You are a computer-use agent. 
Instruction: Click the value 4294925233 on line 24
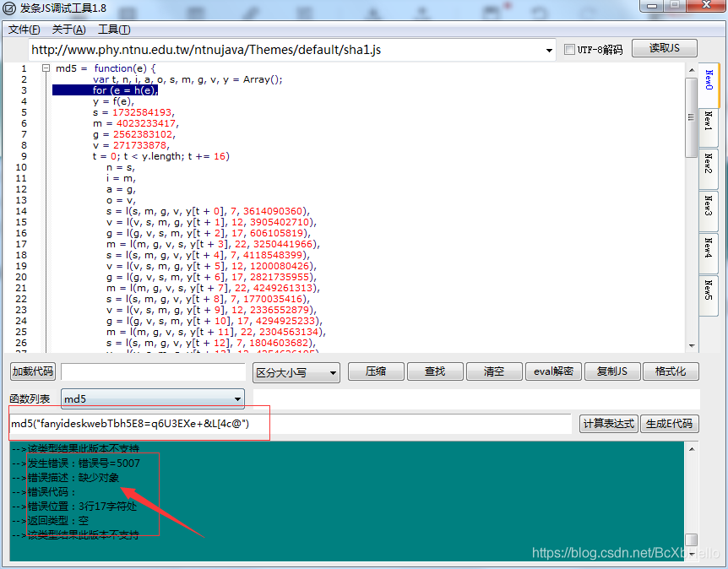pyautogui.click(x=282, y=321)
